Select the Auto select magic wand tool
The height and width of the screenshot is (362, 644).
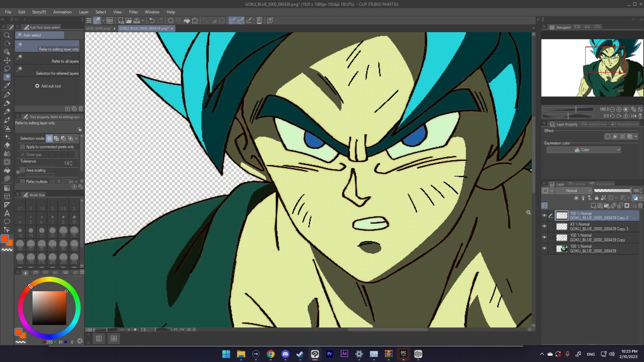pyautogui.click(x=7, y=77)
